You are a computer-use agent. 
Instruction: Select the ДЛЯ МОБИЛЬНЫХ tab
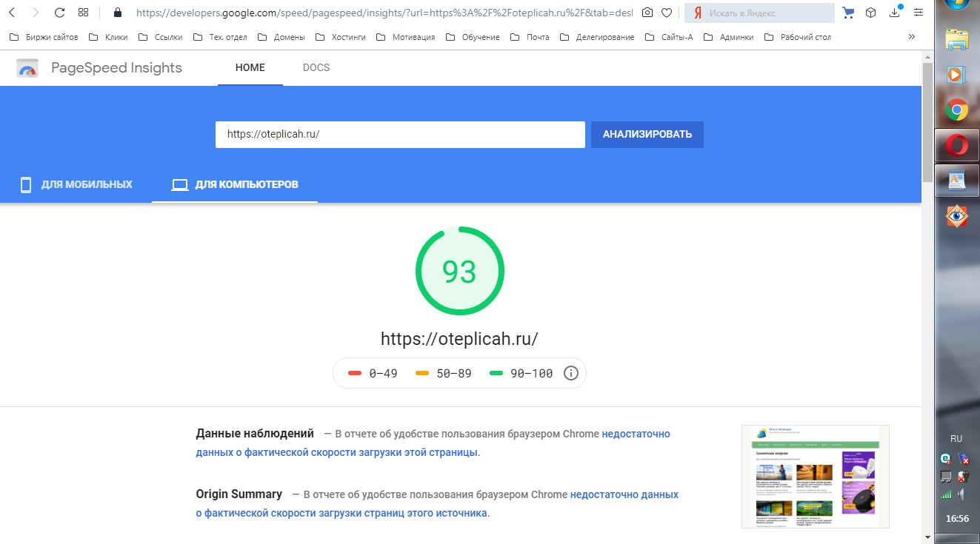76,184
